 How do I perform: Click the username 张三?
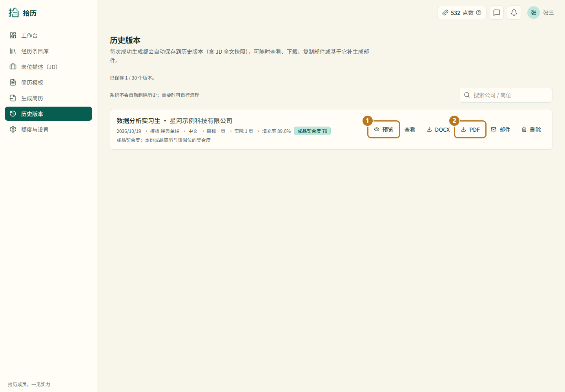549,13
